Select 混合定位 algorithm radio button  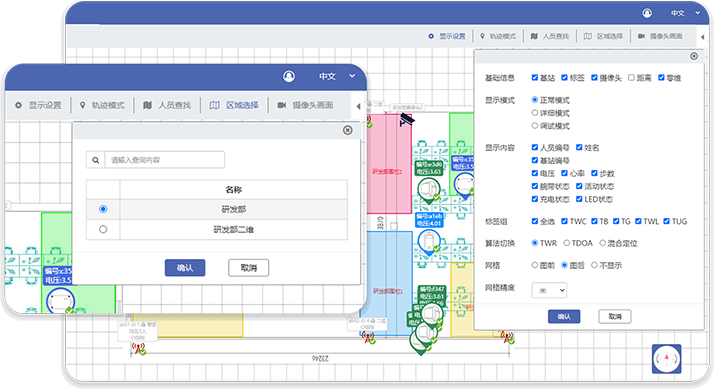(602, 243)
